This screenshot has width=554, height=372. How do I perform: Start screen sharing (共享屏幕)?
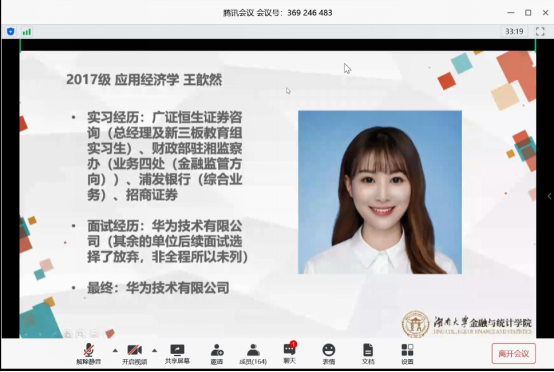pos(177,354)
